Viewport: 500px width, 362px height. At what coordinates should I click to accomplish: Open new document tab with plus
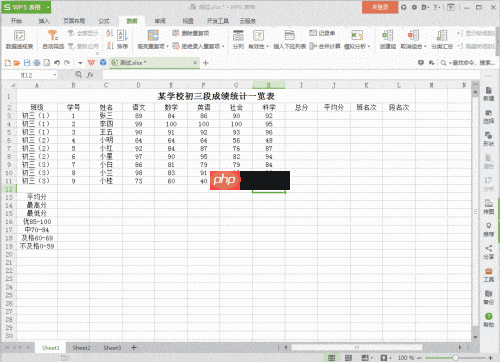206,63
